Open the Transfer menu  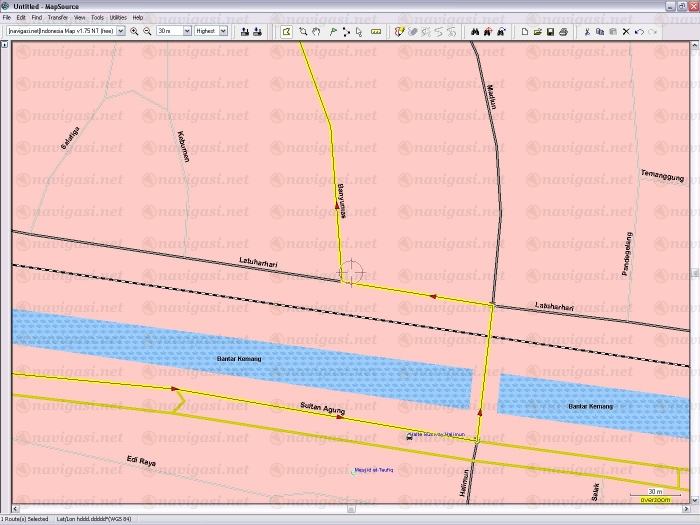pos(58,17)
